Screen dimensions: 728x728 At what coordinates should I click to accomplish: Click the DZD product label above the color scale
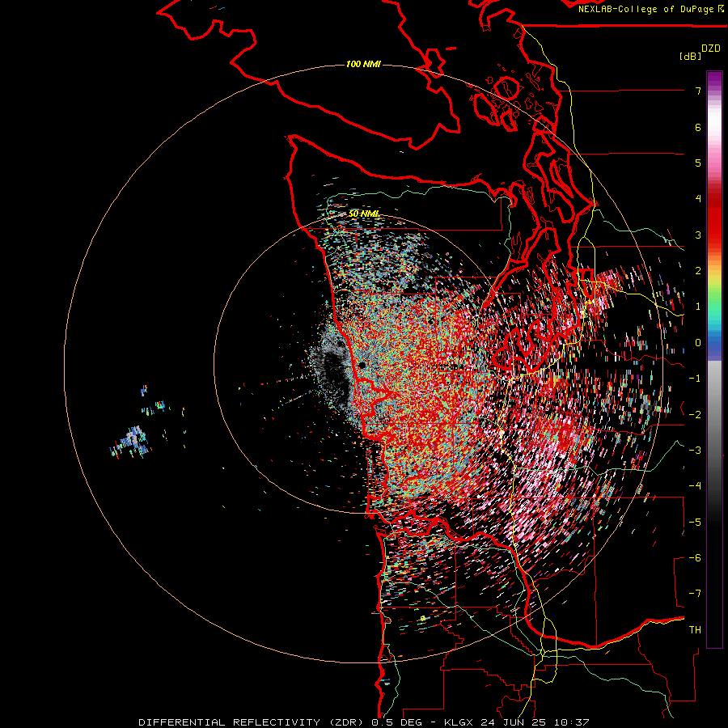pyautogui.click(x=711, y=49)
